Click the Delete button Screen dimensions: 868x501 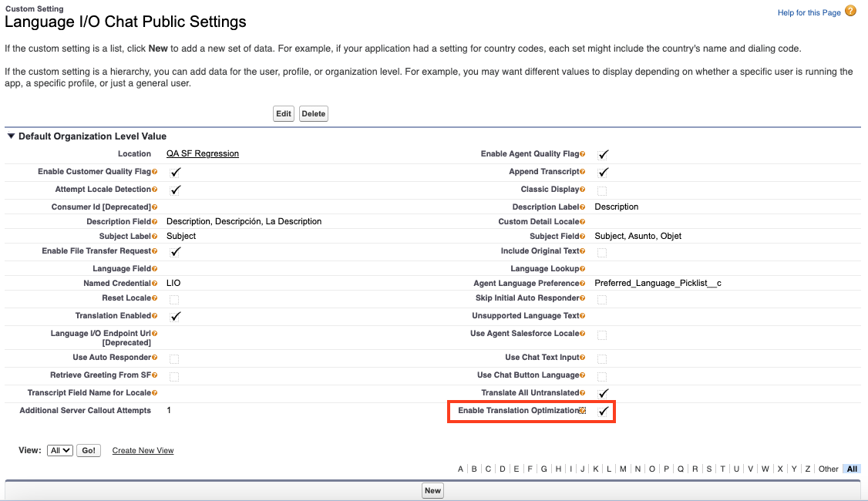pyautogui.click(x=314, y=114)
